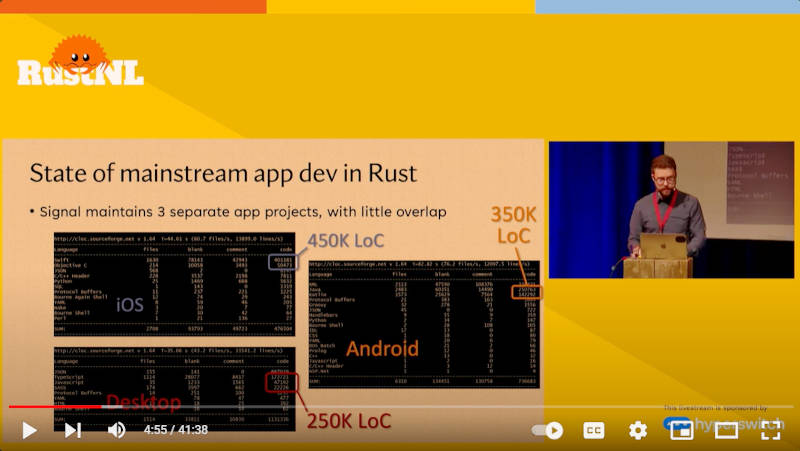Viewport: 800px width, 451px height.
Task: Skip to the next video
Action: pyautogui.click(x=72, y=431)
